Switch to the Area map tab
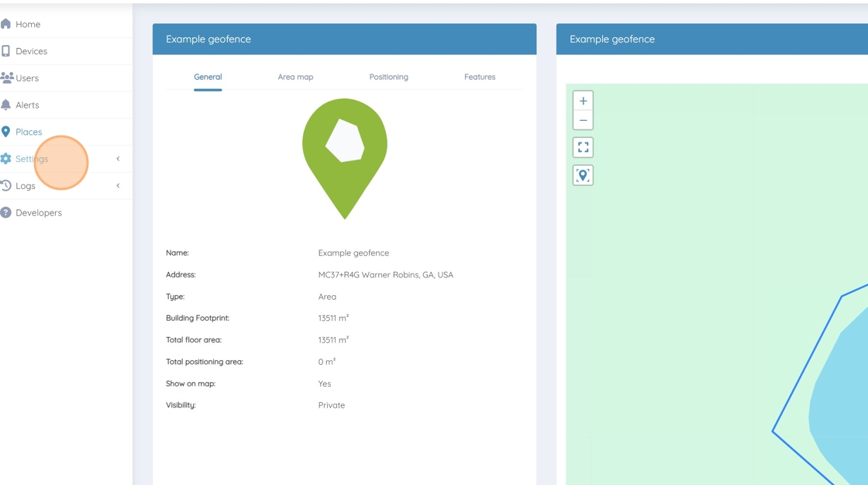 pos(295,77)
